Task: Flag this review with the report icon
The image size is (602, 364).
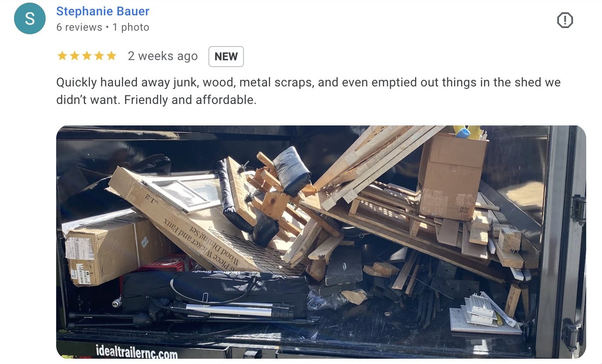Action: point(565,20)
